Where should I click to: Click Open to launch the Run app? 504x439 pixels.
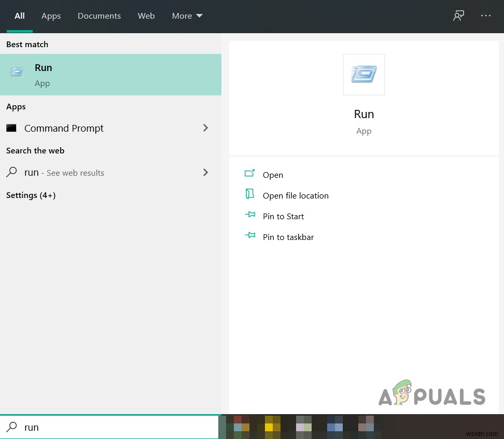coord(273,175)
